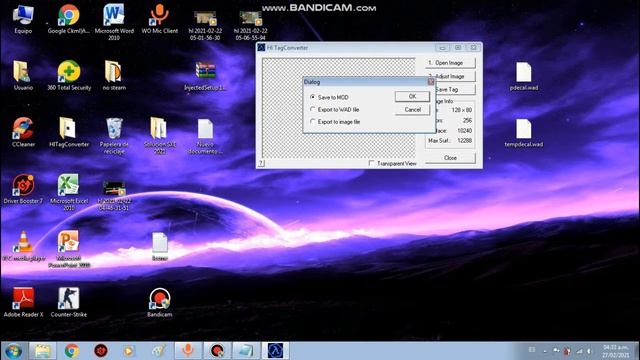
Task: Launch Google Chrome from the desktop
Action: click(69, 19)
